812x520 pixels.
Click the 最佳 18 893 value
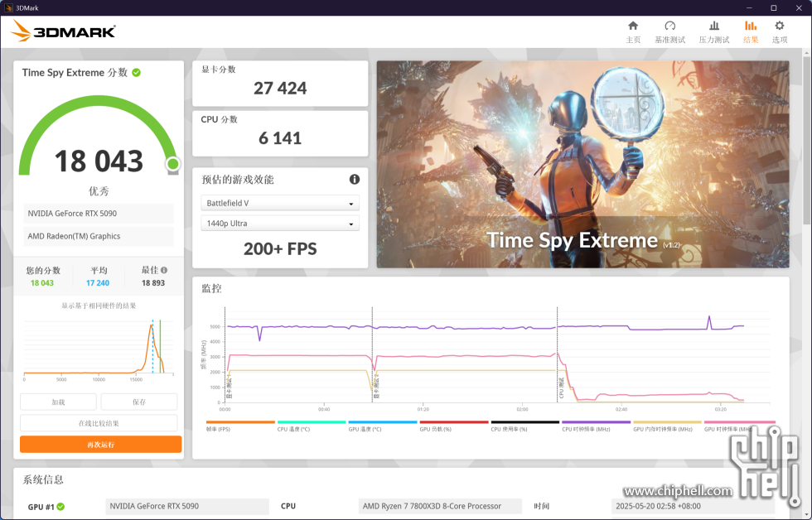152,283
